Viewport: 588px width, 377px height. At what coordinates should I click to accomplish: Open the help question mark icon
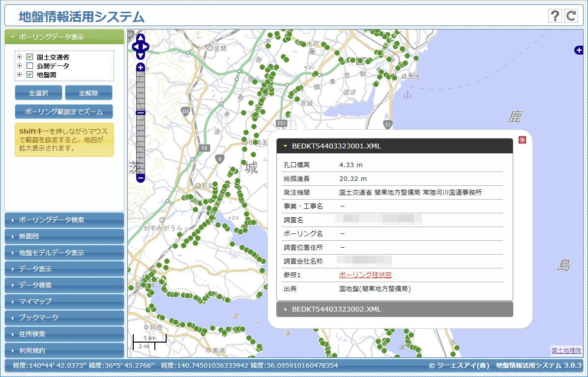[x=555, y=16]
